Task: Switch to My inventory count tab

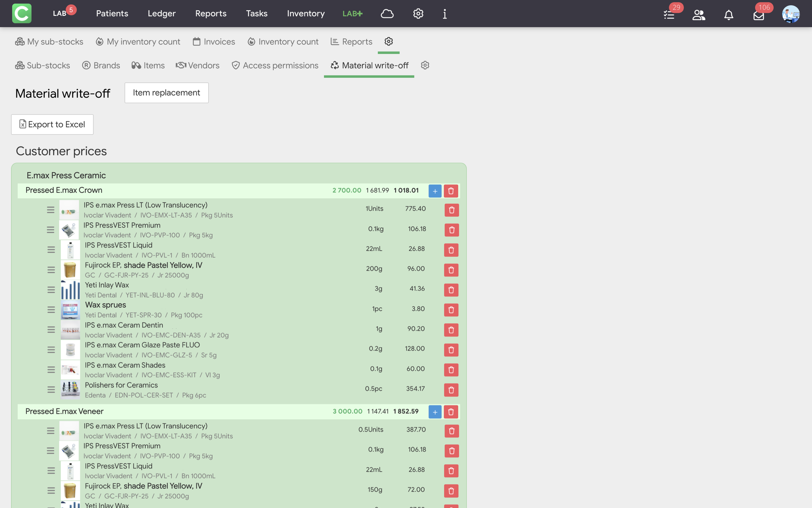Action: tap(138, 42)
